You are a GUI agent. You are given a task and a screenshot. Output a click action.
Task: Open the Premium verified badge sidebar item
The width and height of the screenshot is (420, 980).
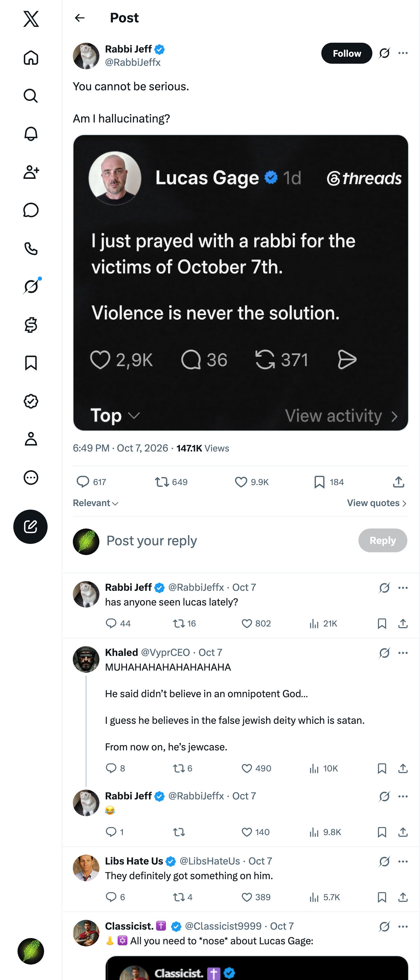point(31,401)
